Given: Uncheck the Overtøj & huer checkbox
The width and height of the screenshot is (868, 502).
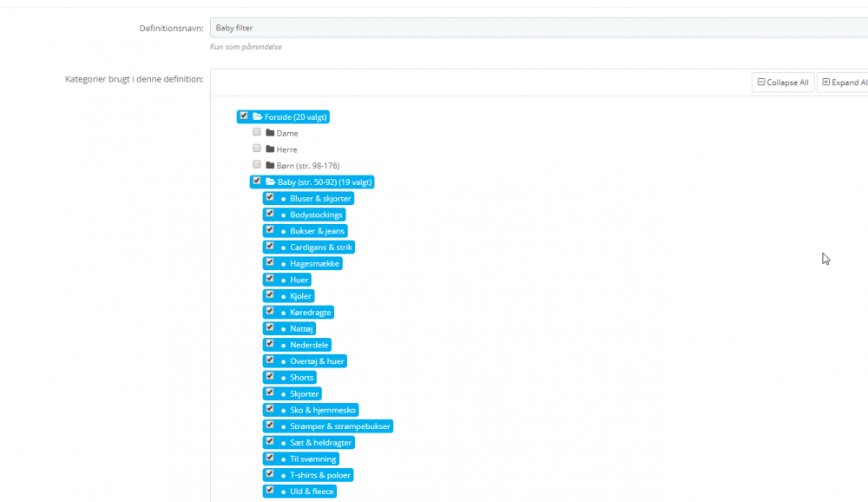Looking at the screenshot, I should coord(270,360).
